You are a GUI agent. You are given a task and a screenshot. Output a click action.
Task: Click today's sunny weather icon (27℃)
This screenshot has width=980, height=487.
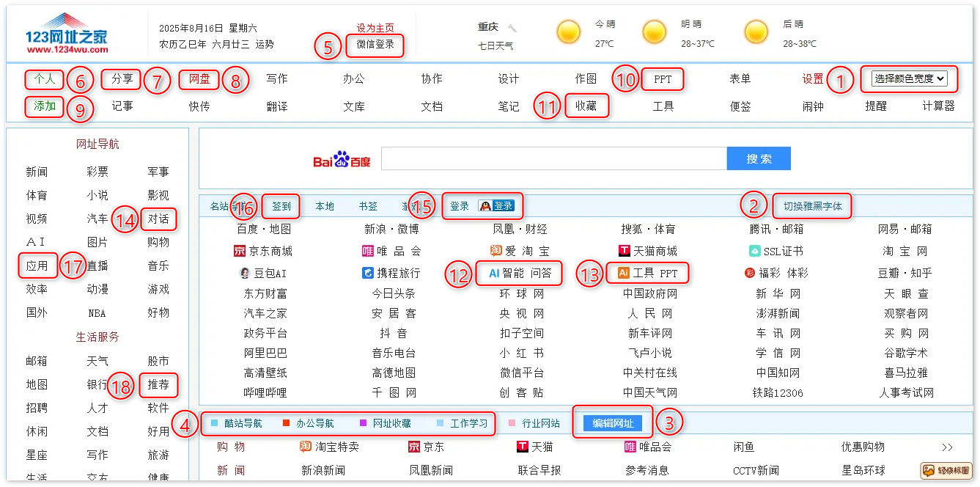568,33
